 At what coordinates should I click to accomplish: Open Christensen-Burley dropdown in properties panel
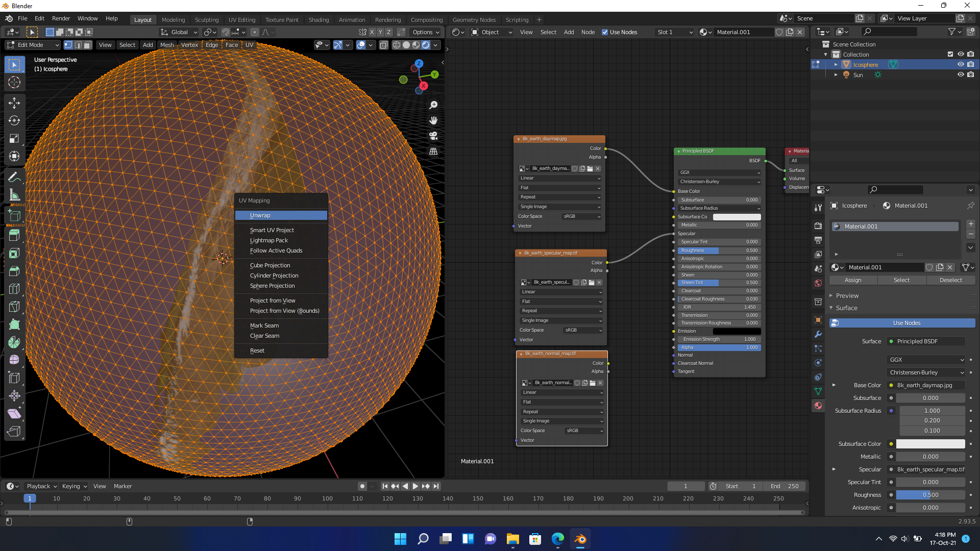(926, 372)
